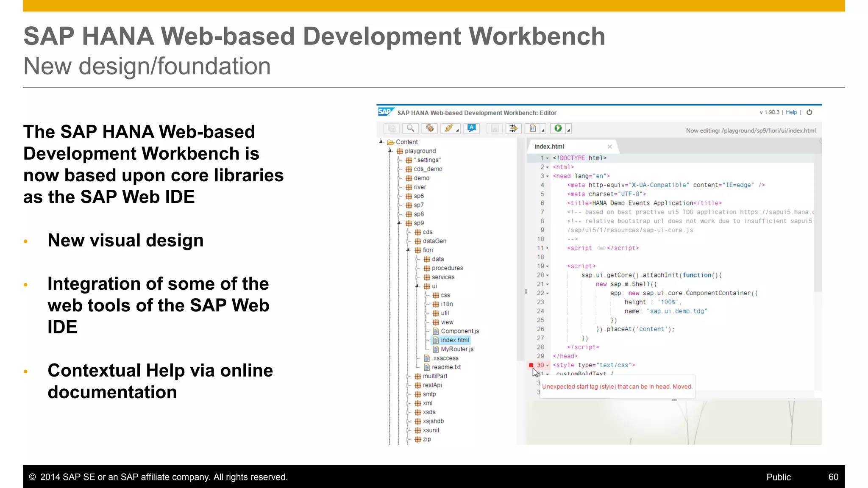Click the green Run button
This screenshot has height=488, width=868.
click(x=558, y=128)
